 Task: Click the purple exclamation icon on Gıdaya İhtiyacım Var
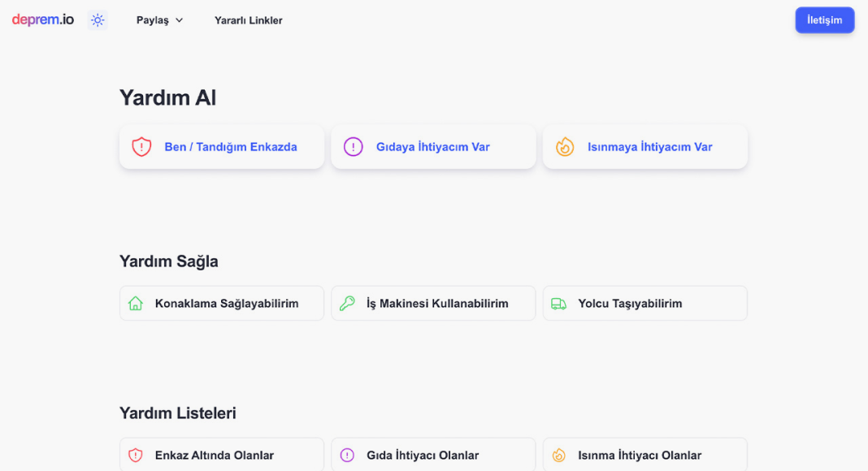pos(354,147)
